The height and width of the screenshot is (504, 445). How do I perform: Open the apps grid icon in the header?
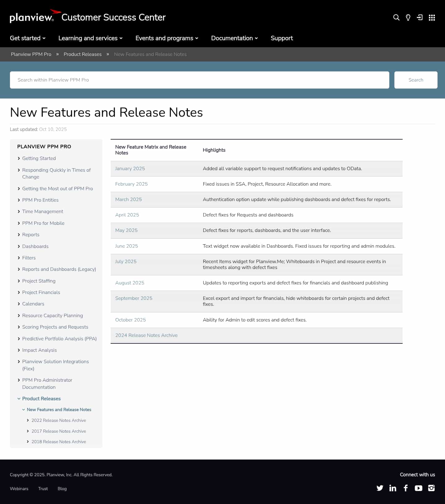click(432, 17)
